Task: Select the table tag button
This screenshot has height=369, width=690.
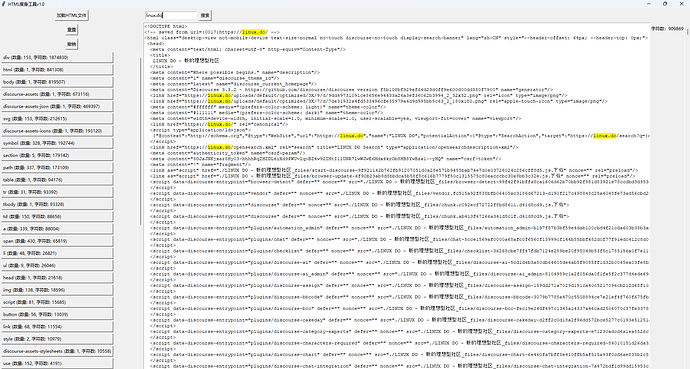Action: click(x=57, y=180)
